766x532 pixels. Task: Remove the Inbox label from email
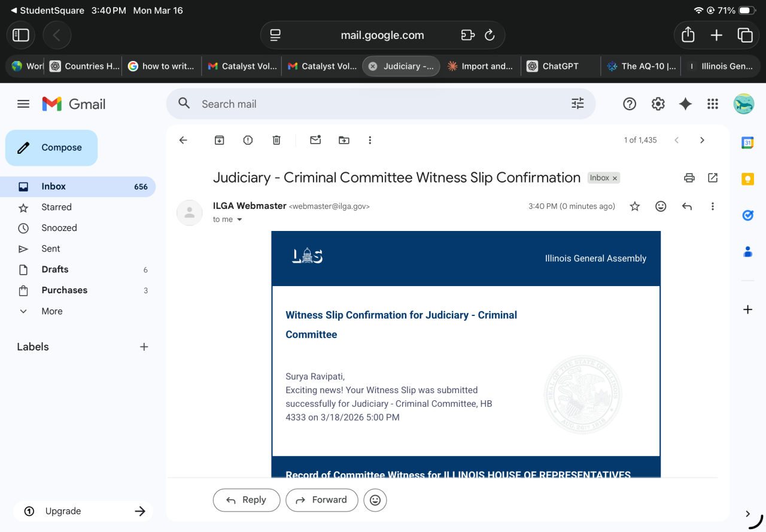[615, 178]
